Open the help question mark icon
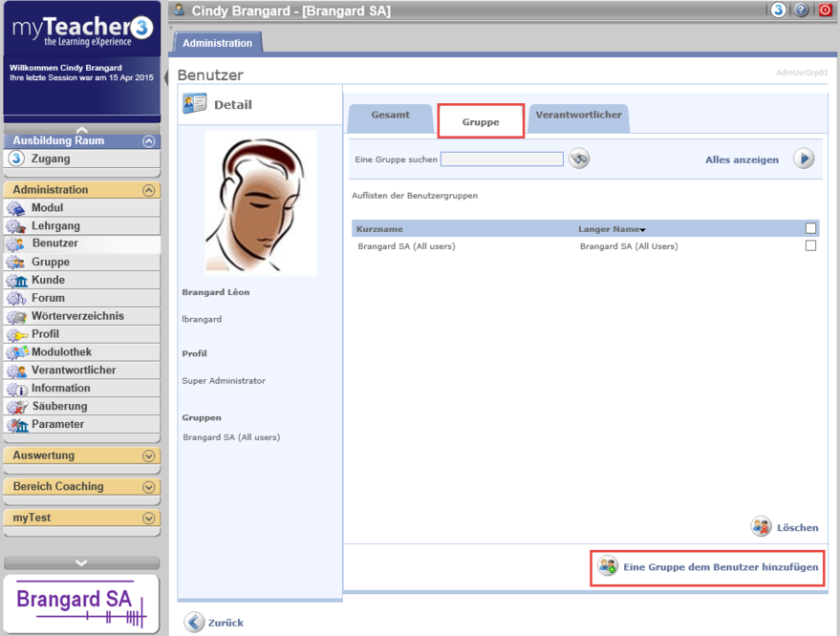 [x=801, y=11]
